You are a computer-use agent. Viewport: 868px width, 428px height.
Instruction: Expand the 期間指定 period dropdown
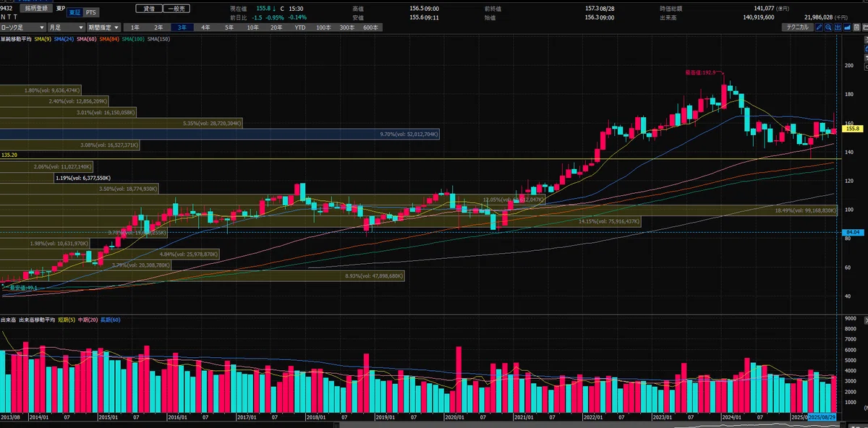(105, 27)
